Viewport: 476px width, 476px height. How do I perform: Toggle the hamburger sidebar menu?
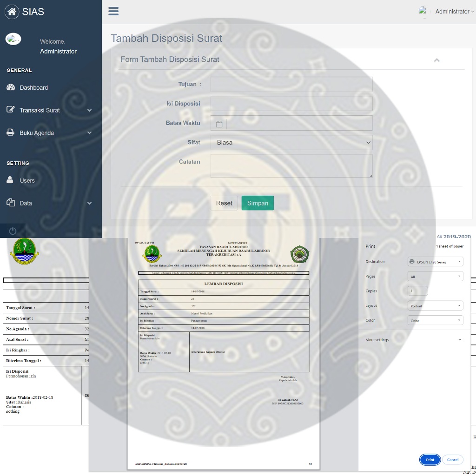tap(113, 11)
